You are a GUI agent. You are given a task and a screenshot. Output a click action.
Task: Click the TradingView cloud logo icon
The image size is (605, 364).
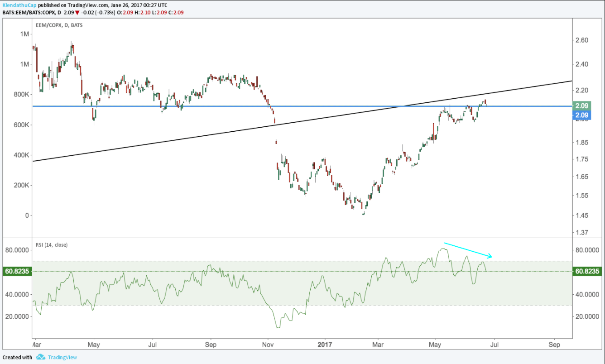pos(41,357)
